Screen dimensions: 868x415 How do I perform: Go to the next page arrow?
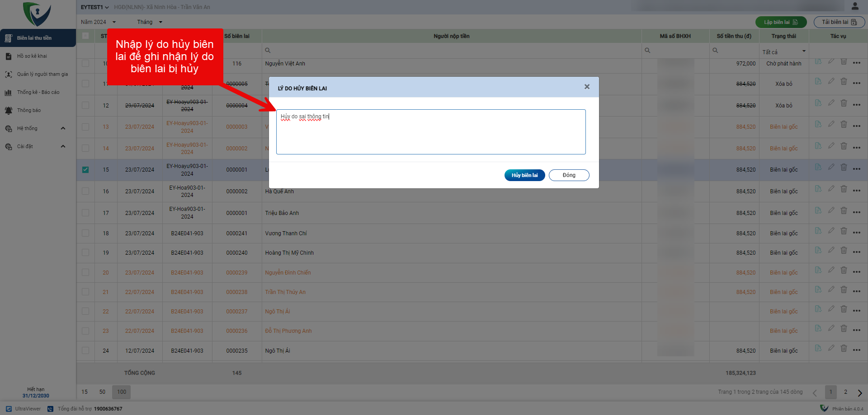[x=859, y=392]
